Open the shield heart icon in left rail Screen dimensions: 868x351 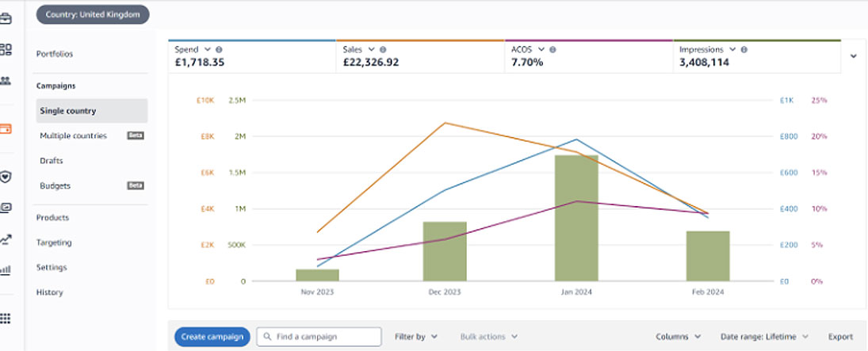click(x=5, y=177)
